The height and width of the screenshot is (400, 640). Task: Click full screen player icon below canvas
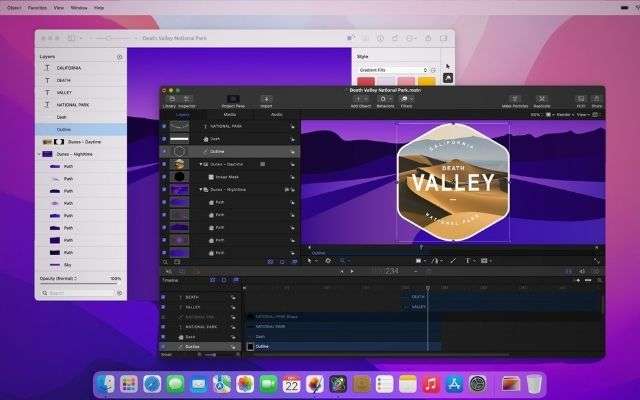point(596,260)
